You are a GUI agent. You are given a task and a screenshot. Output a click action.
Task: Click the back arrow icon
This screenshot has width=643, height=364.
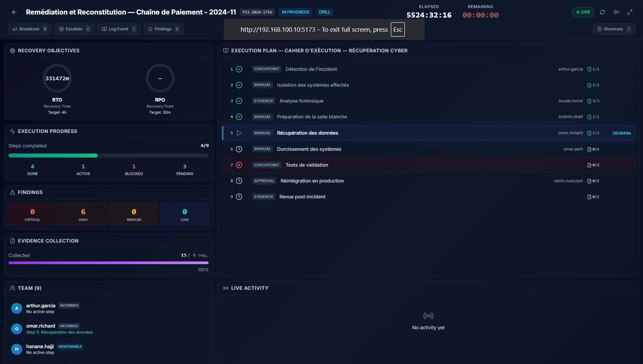tap(14, 12)
